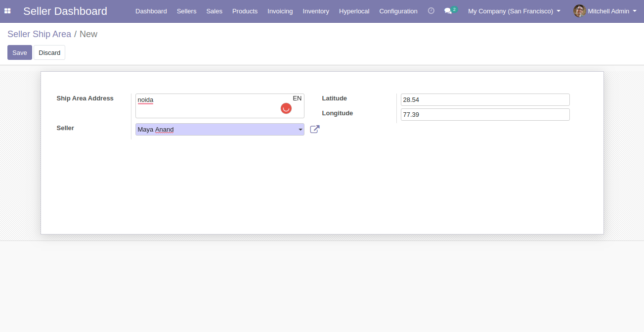
Task: Open the Seller external link icon
Action: click(x=315, y=130)
